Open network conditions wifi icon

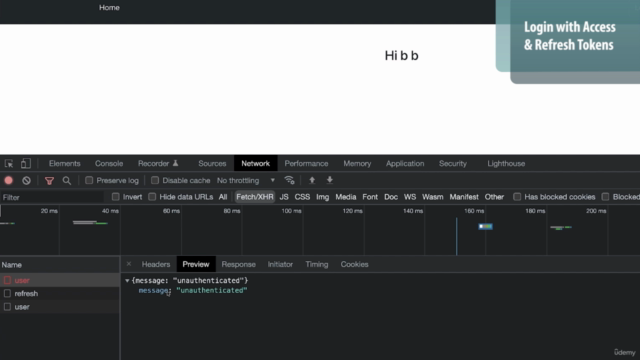coord(289,180)
